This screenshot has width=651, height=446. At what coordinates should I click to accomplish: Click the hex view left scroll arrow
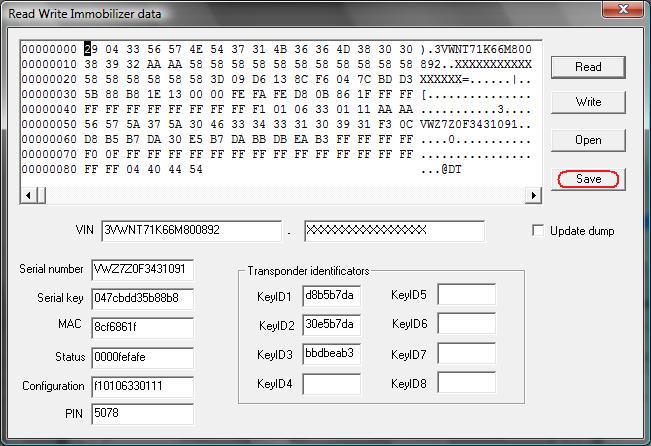tap(28, 195)
